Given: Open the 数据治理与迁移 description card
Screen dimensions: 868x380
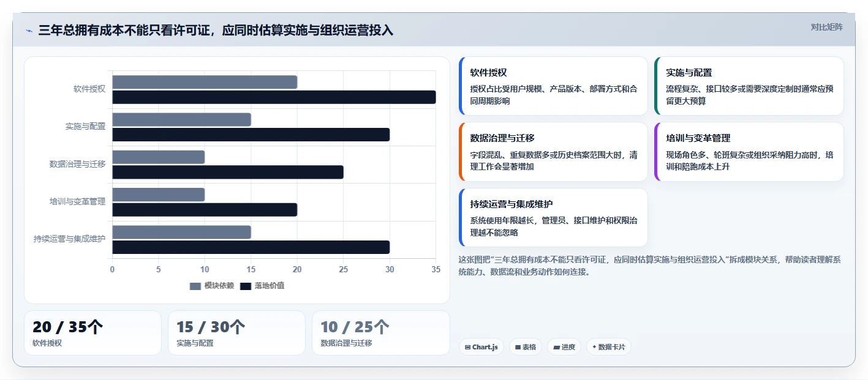Looking at the screenshot, I should tap(553, 152).
